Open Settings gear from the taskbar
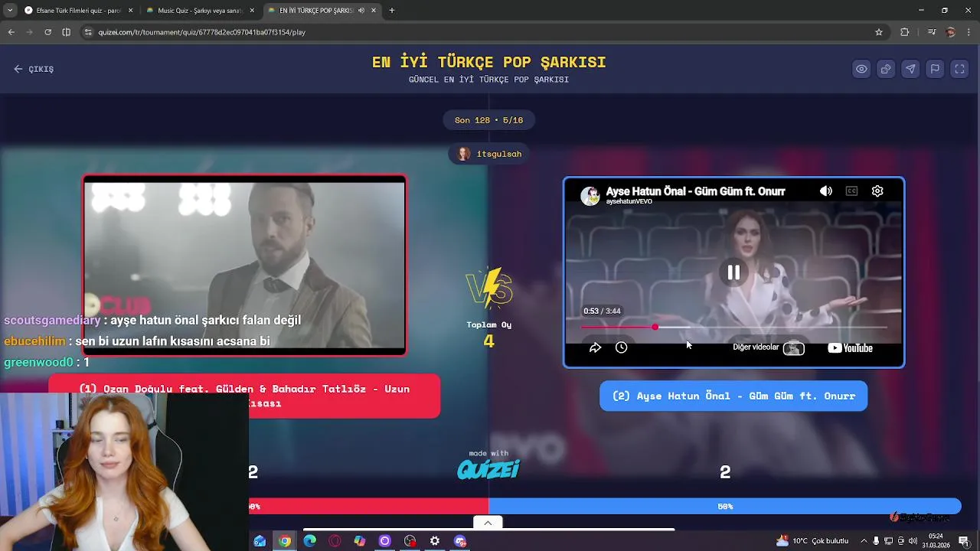Viewport: 980px width, 551px height. pos(435,541)
